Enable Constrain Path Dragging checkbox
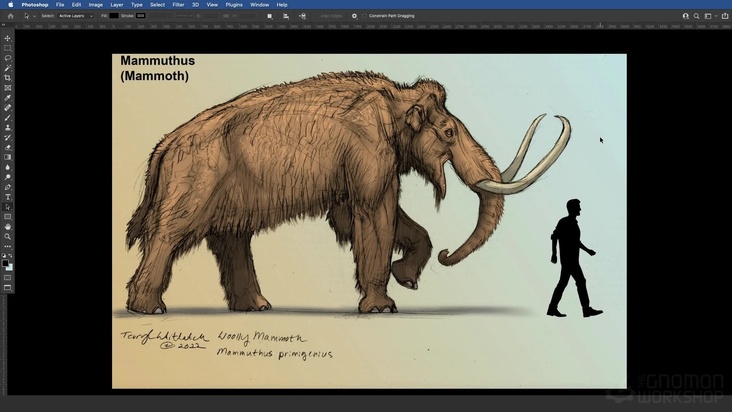The image size is (732, 412). 365,16
